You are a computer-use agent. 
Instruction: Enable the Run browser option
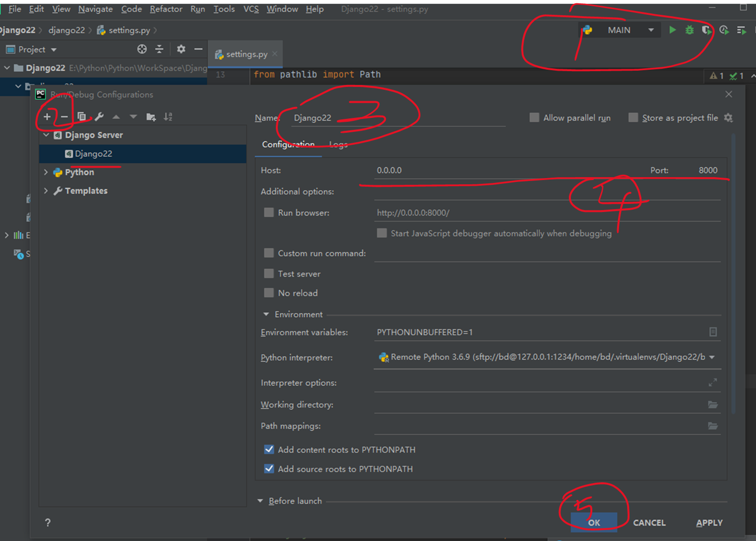[269, 213]
